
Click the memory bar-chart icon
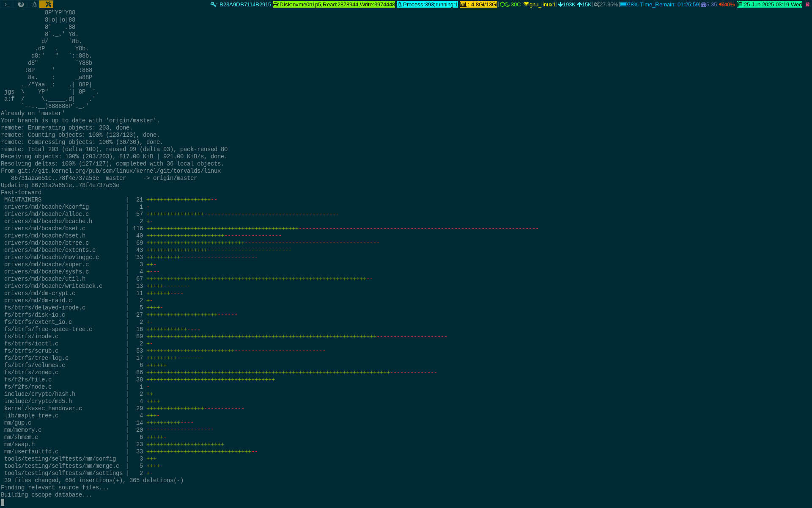point(464,5)
